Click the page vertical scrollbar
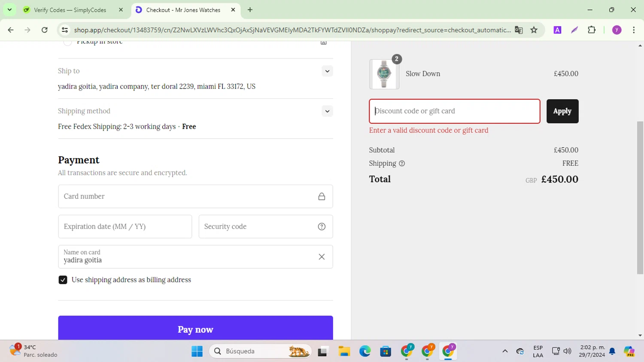This screenshot has height=362, width=644. coord(640,198)
